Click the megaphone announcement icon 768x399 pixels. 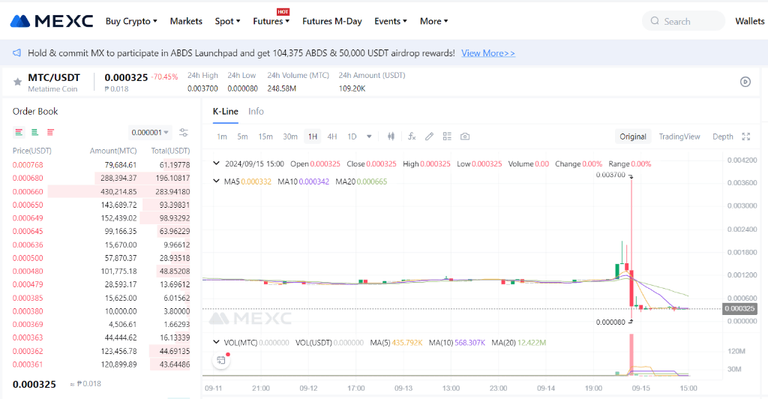pos(17,53)
